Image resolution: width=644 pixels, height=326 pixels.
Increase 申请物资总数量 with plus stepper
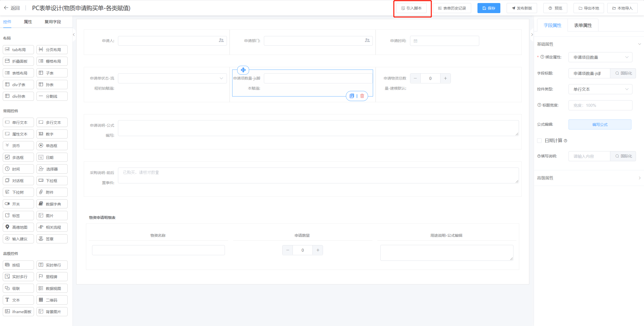tap(446, 78)
